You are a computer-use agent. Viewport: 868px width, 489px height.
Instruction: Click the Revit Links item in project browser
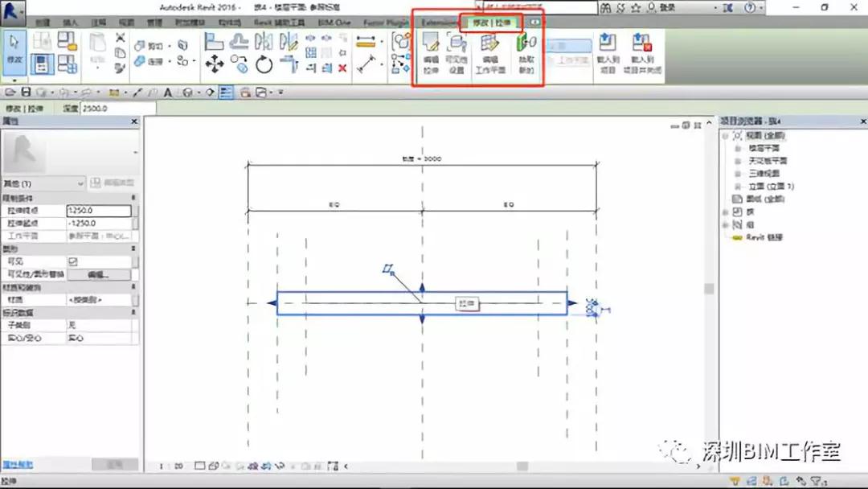(764, 237)
